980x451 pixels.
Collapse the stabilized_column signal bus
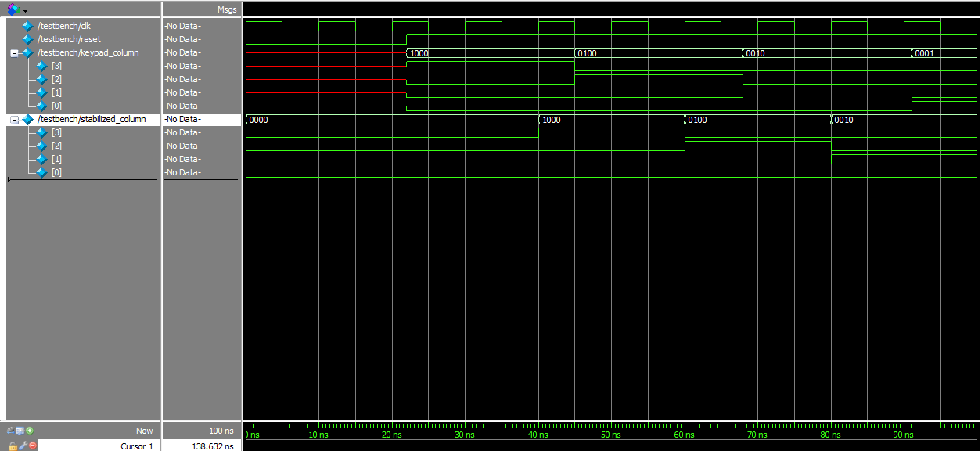14,120
